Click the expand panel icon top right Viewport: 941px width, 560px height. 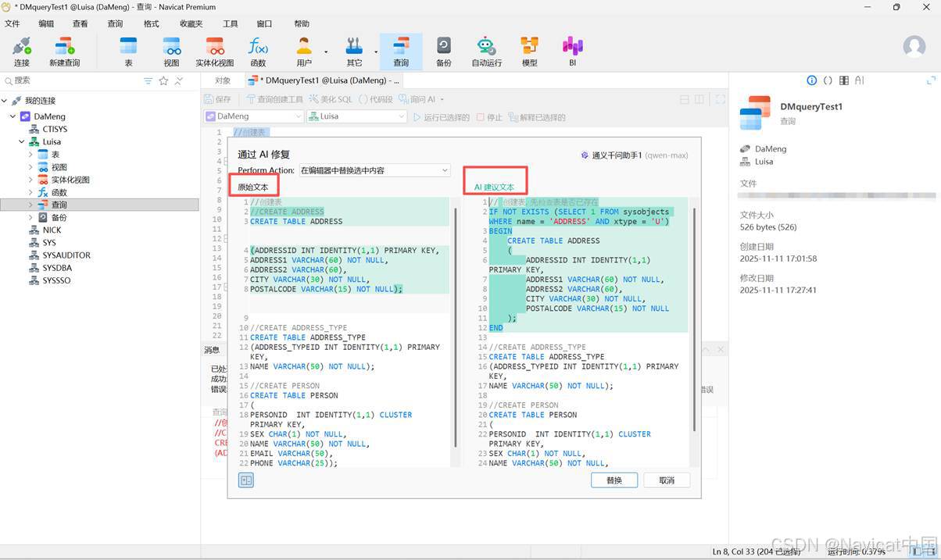[x=931, y=80]
